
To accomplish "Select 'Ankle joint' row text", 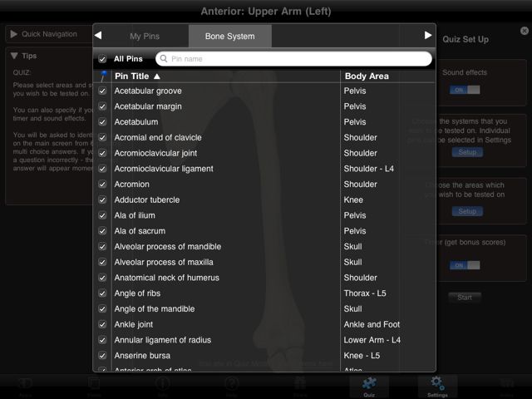I will [x=134, y=325].
